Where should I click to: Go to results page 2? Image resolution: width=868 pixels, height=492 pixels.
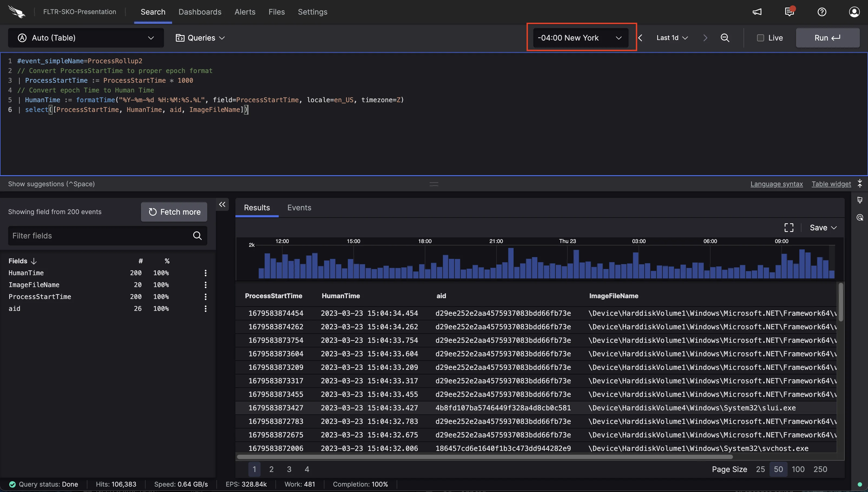(271, 469)
